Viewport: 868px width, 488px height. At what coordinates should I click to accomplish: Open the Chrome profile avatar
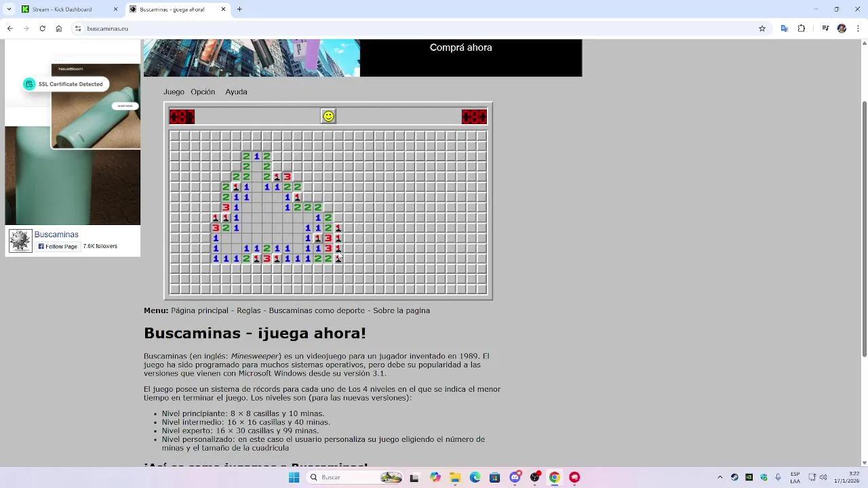(842, 28)
